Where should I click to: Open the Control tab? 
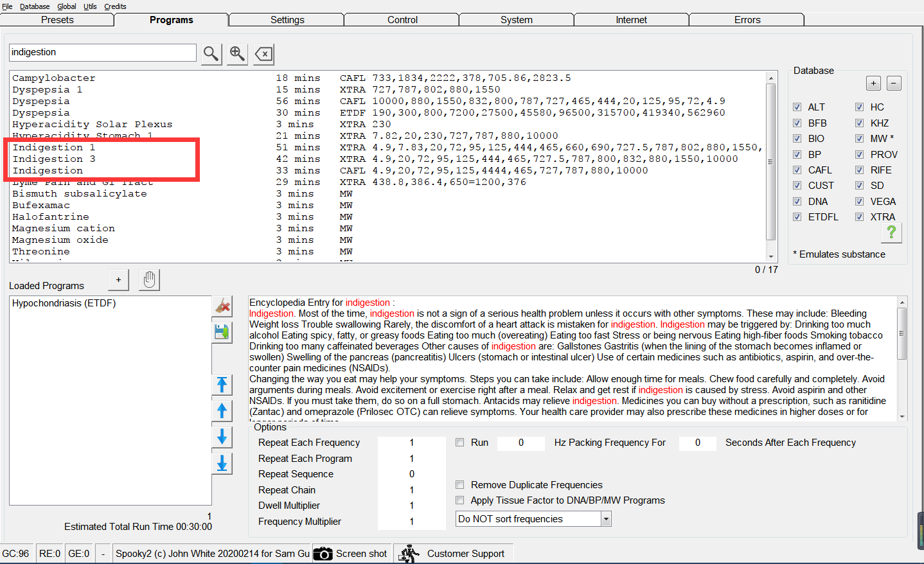tap(402, 20)
